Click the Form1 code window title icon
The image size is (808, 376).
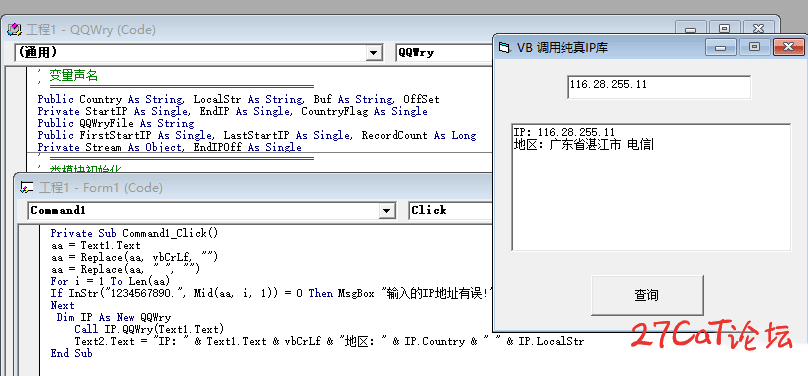[27, 187]
